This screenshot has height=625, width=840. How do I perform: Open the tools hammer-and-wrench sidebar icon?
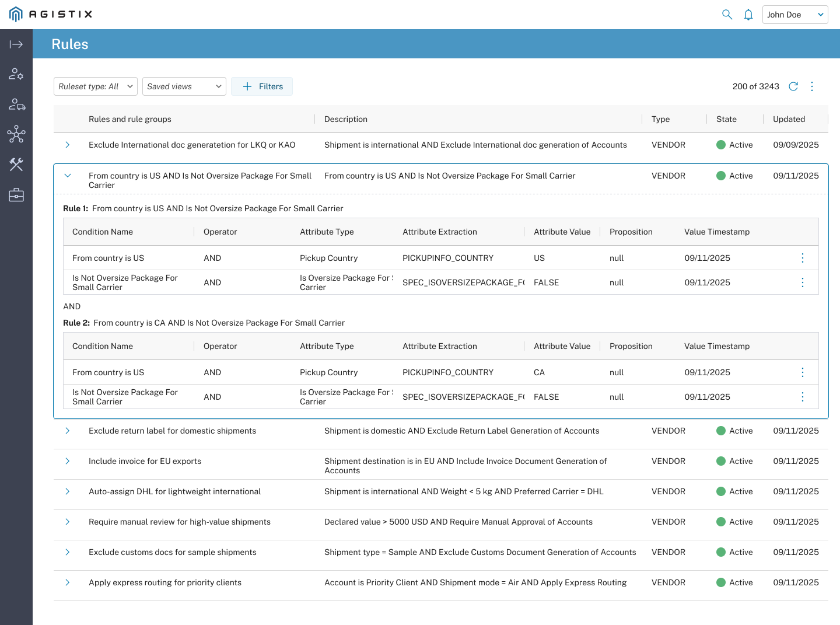click(16, 165)
